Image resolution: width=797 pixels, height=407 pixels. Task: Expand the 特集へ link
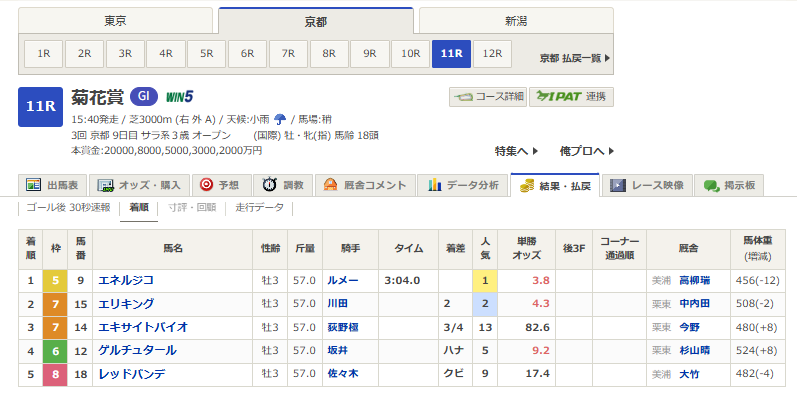pos(516,151)
